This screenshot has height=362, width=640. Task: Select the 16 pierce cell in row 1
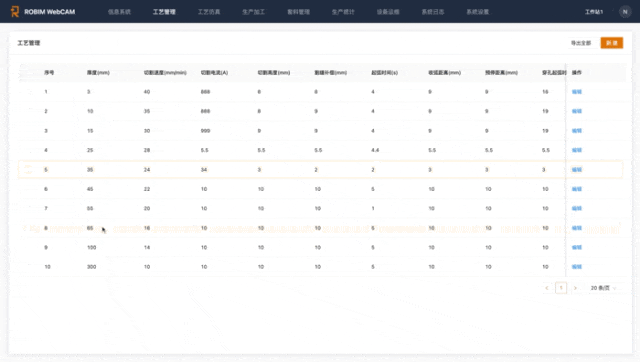(x=545, y=92)
